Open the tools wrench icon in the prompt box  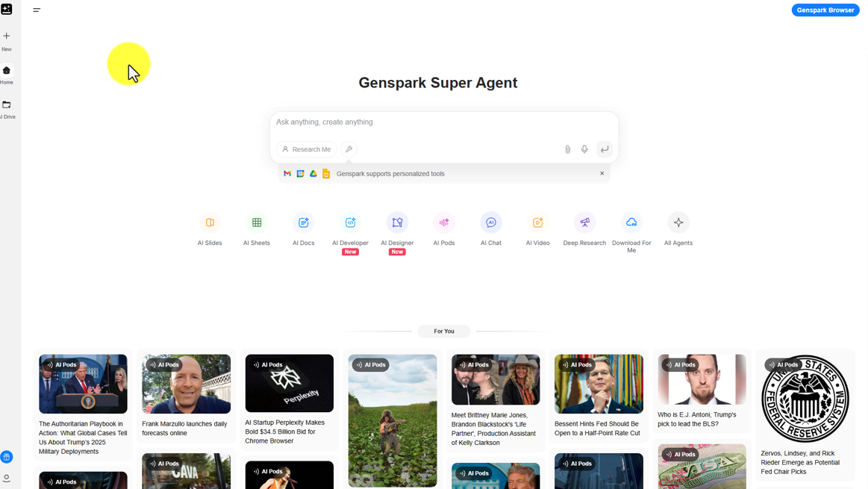tap(349, 149)
